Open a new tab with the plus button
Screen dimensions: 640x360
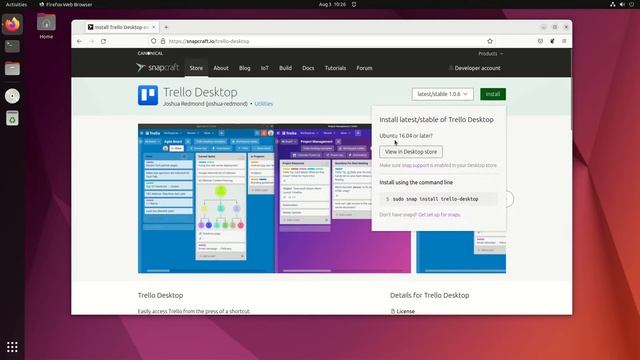coord(166,27)
